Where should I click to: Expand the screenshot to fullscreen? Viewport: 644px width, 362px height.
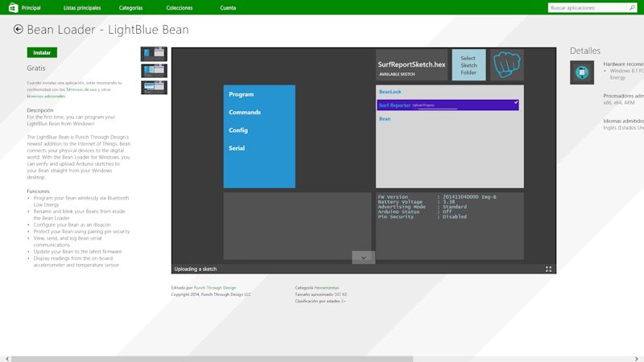click(x=548, y=269)
